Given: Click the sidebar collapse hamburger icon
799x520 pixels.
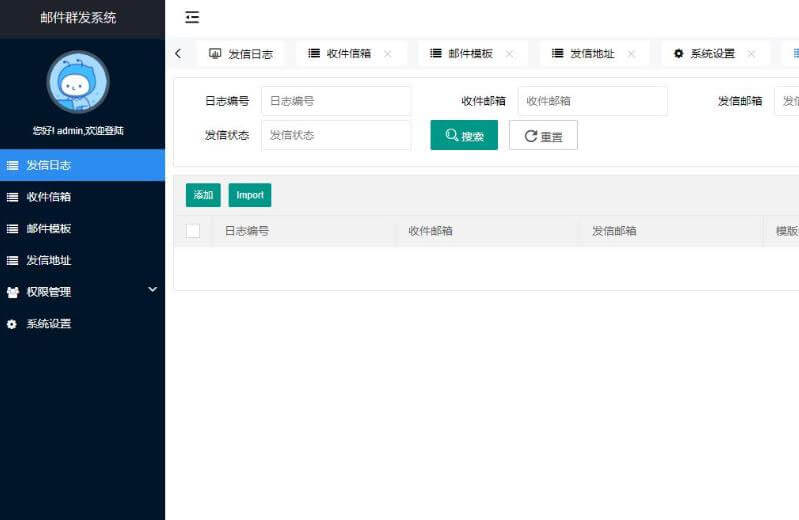Looking at the screenshot, I should click(192, 17).
